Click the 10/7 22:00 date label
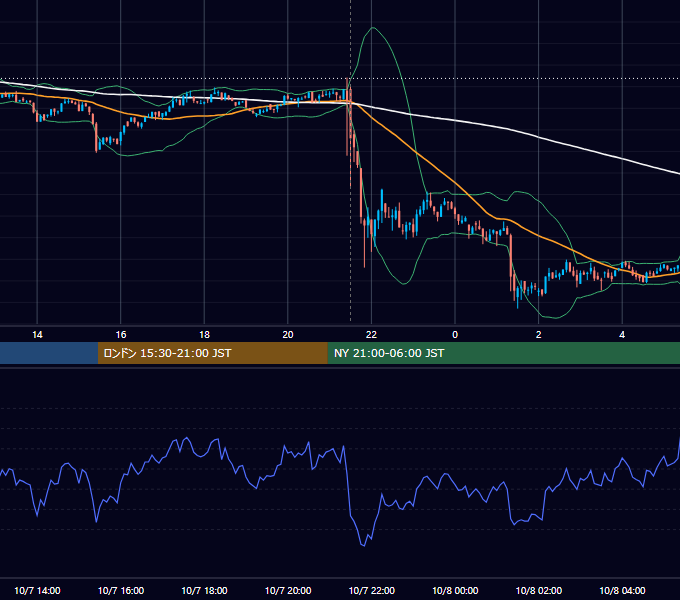 [x=372, y=590]
